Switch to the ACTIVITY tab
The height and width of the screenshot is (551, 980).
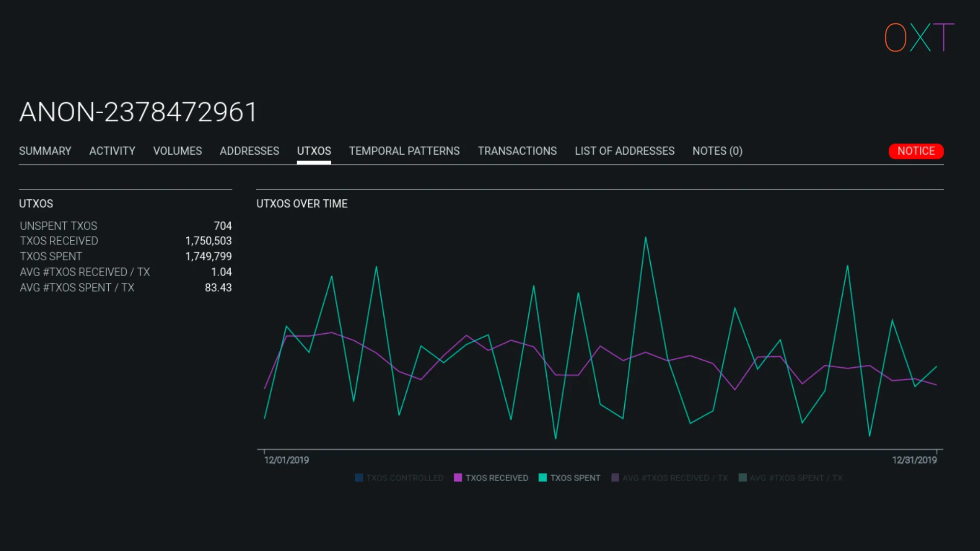click(112, 151)
